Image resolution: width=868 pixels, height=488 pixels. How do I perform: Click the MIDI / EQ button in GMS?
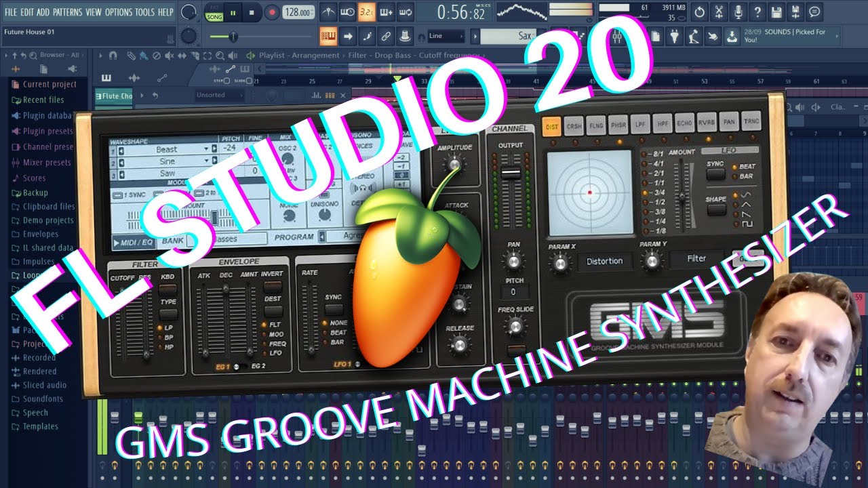coord(133,241)
